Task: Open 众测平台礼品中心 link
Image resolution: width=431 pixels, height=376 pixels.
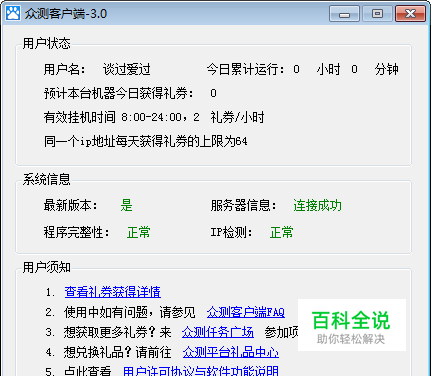Action: tap(231, 352)
